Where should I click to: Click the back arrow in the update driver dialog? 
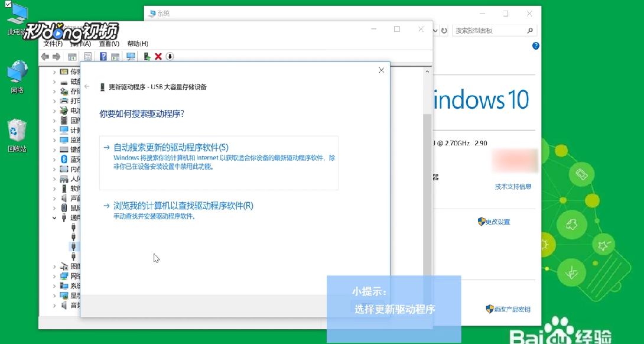tap(87, 86)
